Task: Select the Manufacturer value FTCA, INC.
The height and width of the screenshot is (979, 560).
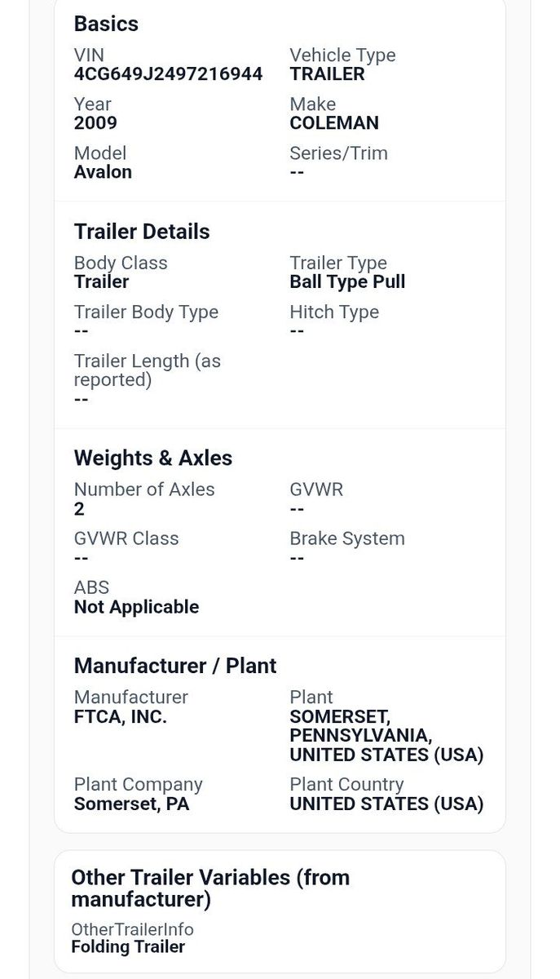Action: [x=121, y=719]
